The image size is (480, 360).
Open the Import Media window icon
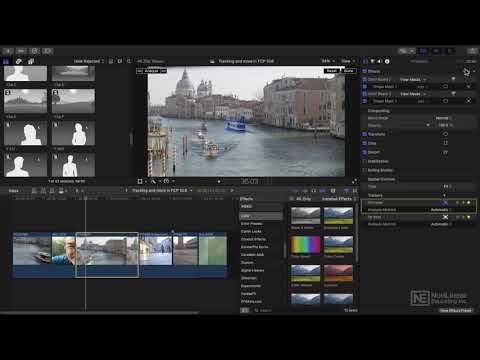tap(8, 51)
